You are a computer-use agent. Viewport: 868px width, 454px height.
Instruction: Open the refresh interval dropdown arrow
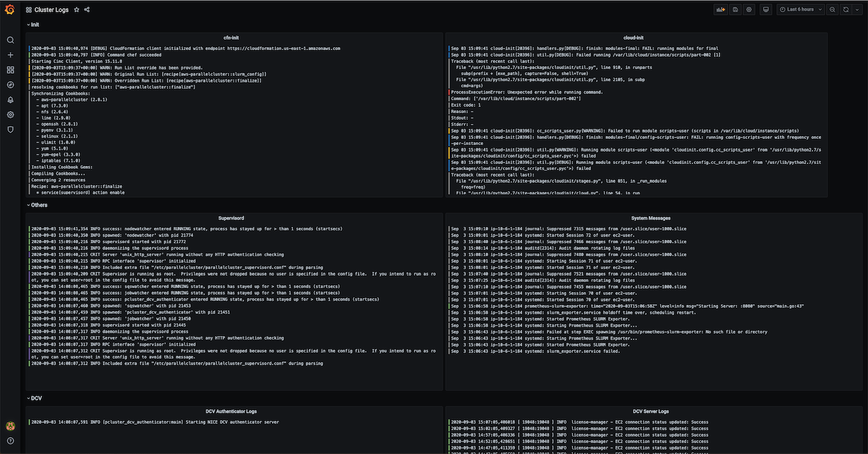(x=858, y=9)
